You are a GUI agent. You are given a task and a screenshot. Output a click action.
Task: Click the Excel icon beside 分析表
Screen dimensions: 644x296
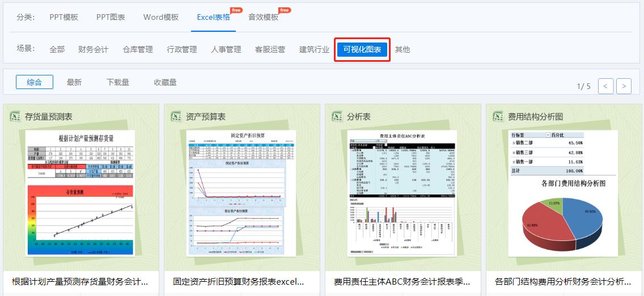pos(337,117)
